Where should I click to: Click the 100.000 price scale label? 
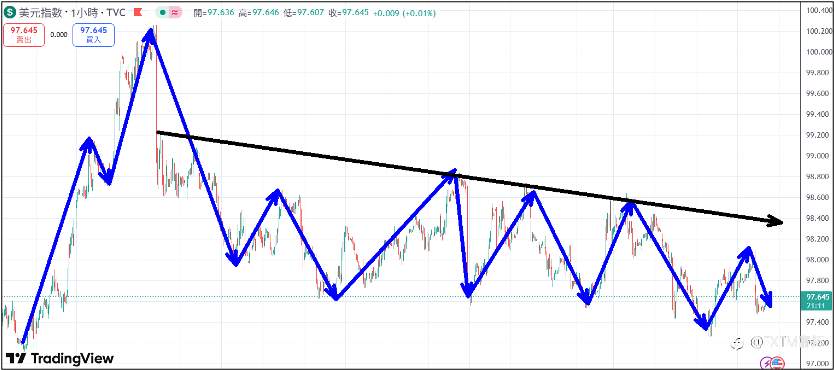click(x=820, y=52)
